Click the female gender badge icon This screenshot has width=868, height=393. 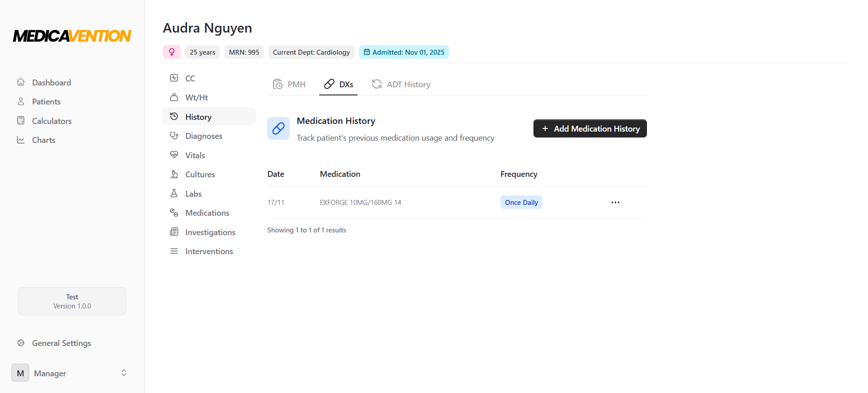(172, 52)
